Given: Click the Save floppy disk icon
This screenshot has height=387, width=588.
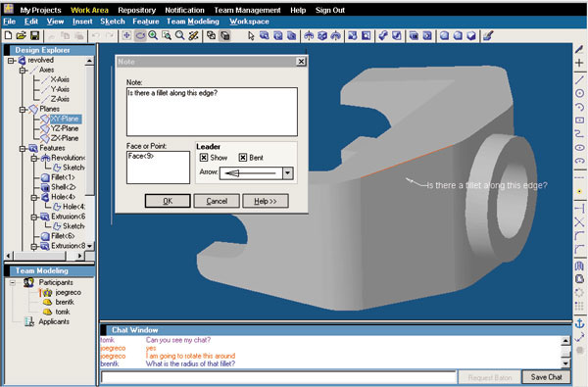Looking at the screenshot, I should [35, 35].
